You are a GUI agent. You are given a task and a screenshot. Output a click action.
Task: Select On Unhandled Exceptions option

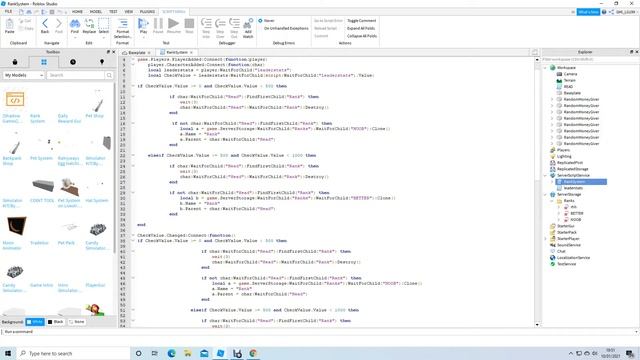(x=286, y=28)
